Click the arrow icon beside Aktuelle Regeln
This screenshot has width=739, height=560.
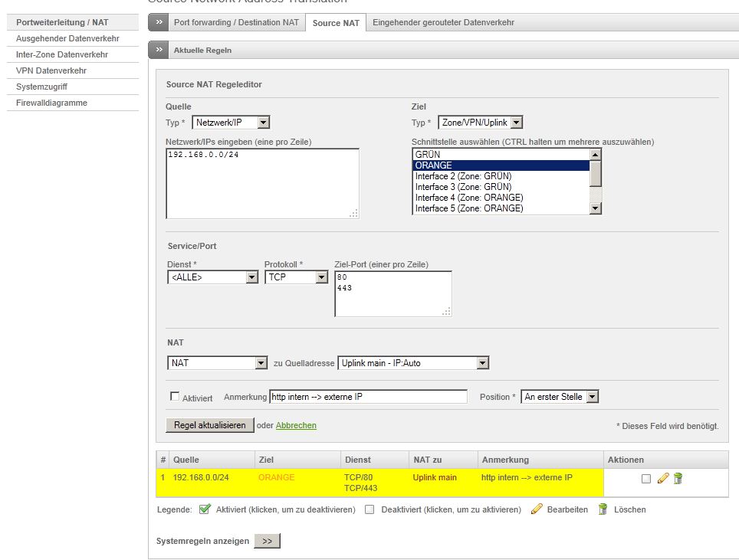pyautogui.click(x=158, y=50)
